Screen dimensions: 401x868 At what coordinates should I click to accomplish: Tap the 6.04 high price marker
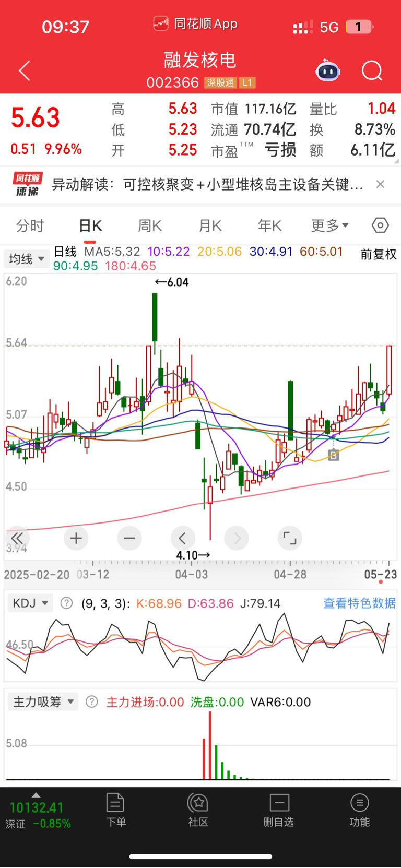click(x=172, y=282)
